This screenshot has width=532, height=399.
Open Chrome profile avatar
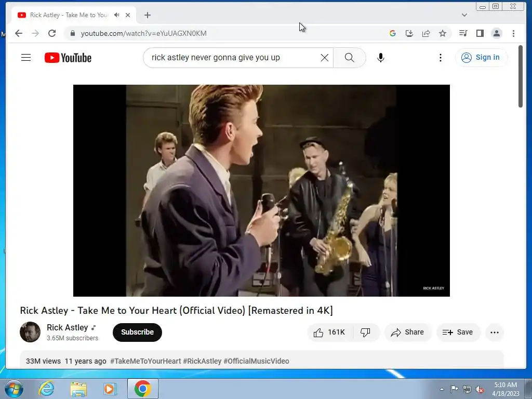coord(497,33)
